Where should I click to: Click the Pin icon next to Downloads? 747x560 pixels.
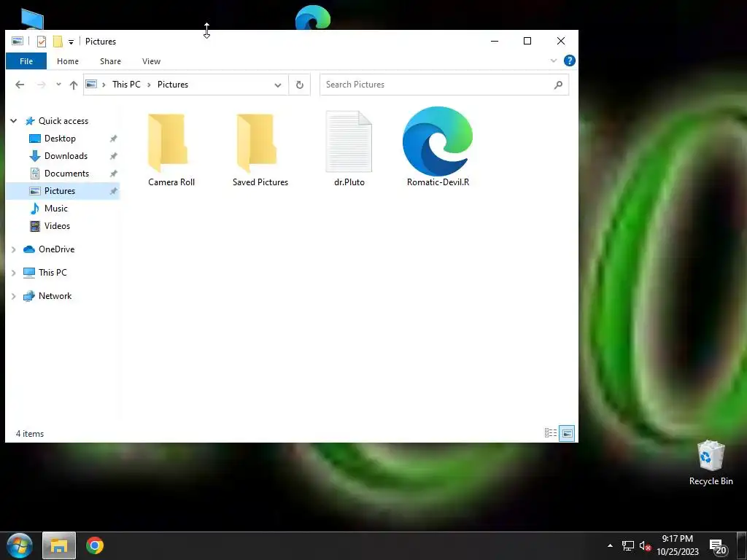click(113, 156)
